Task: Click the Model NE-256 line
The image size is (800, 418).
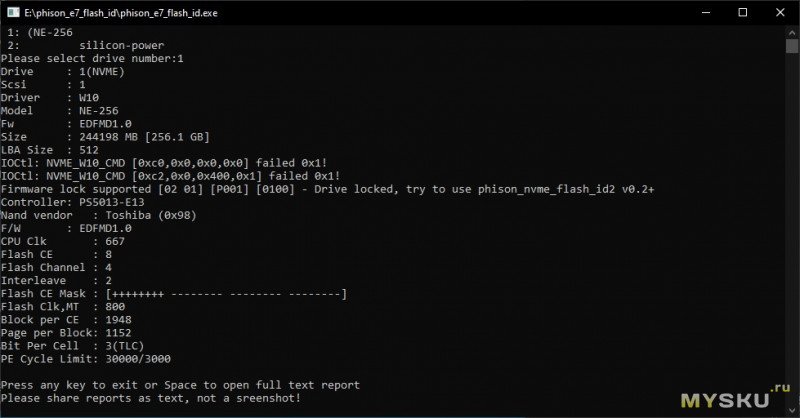Action: coord(60,111)
